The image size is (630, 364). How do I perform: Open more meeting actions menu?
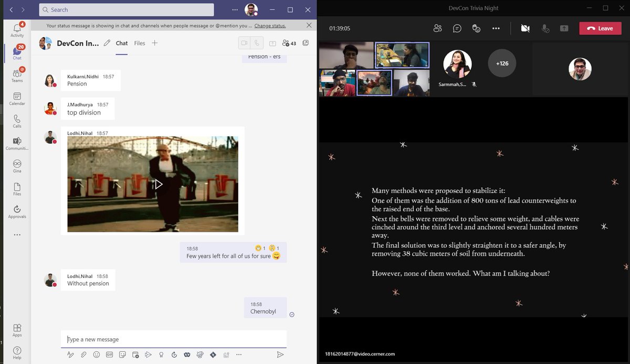click(x=496, y=28)
